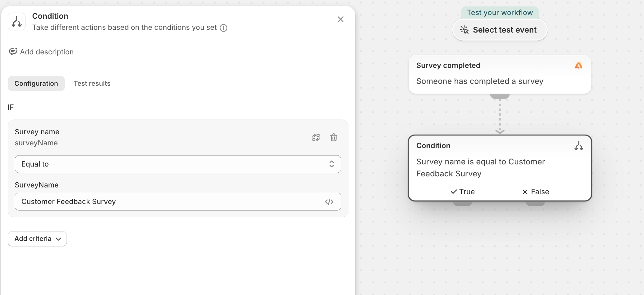
Task: Click the IF label above the criteria
Action: coord(11,107)
